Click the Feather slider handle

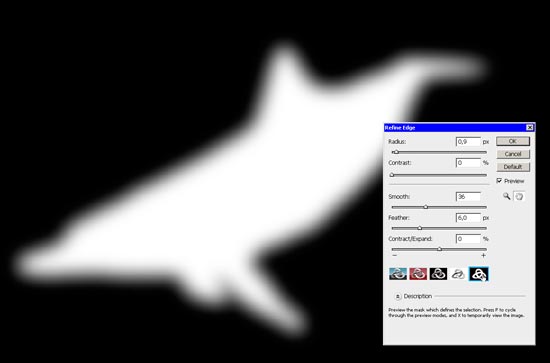click(420, 228)
